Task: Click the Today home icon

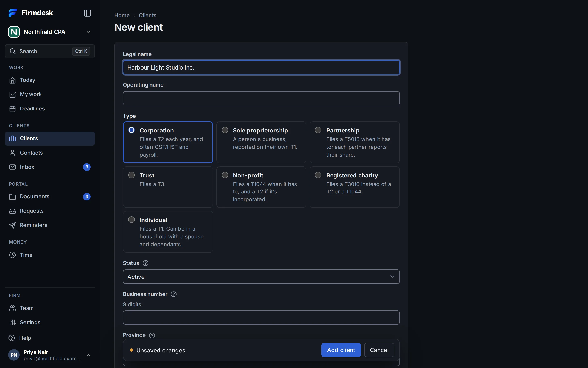Action: click(12, 80)
